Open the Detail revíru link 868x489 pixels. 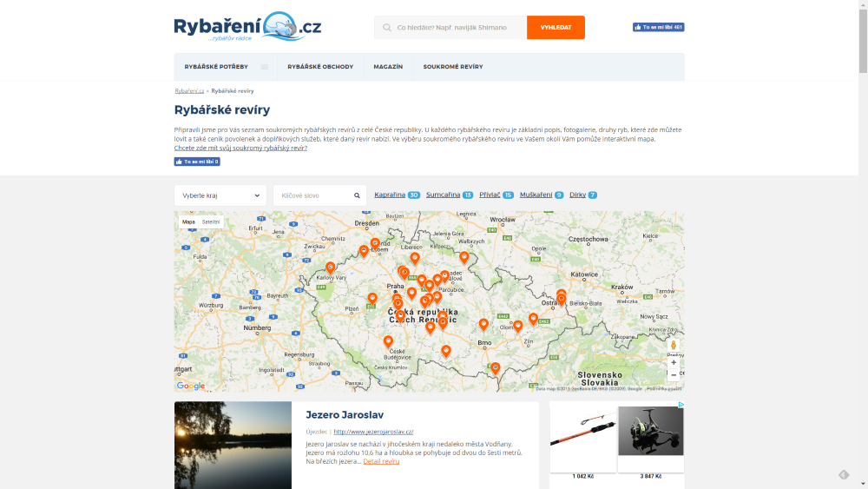coord(381,461)
